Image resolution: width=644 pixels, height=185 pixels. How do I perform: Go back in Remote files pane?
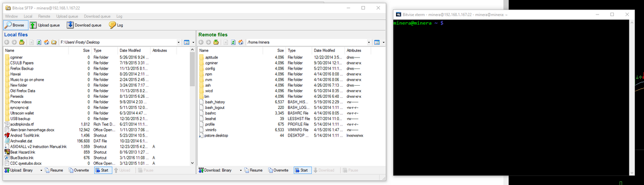click(x=201, y=42)
